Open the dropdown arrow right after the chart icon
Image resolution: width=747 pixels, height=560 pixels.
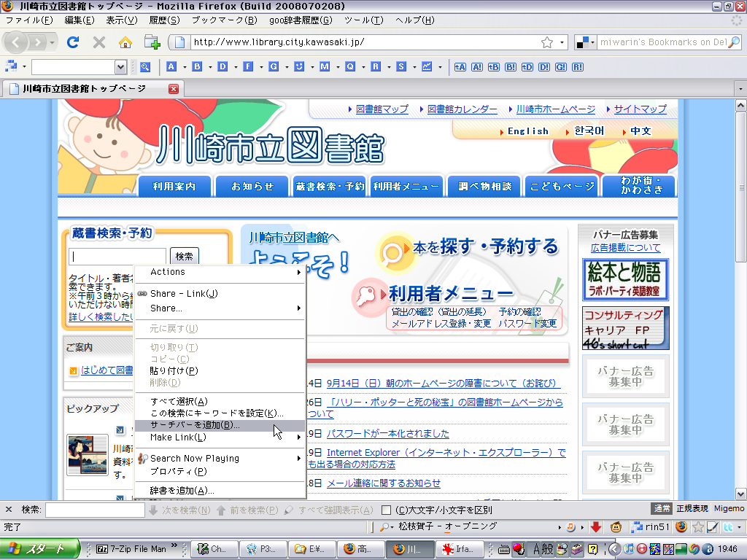(x=440, y=67)
